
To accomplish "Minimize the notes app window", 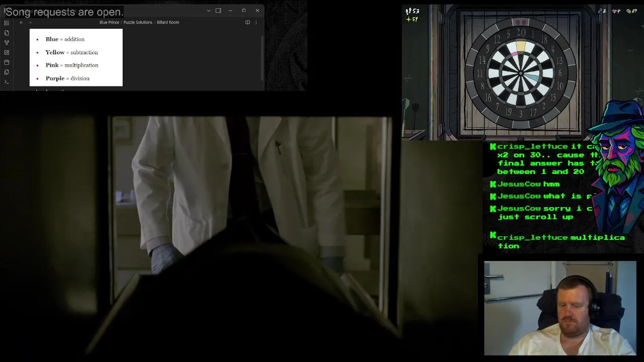I will point(230,11).
